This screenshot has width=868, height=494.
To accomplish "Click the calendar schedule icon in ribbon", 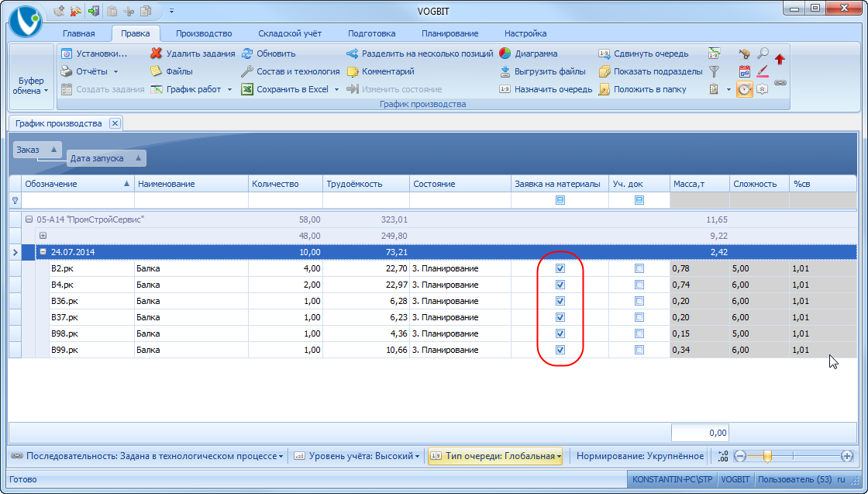I will [x=745, y=71].
